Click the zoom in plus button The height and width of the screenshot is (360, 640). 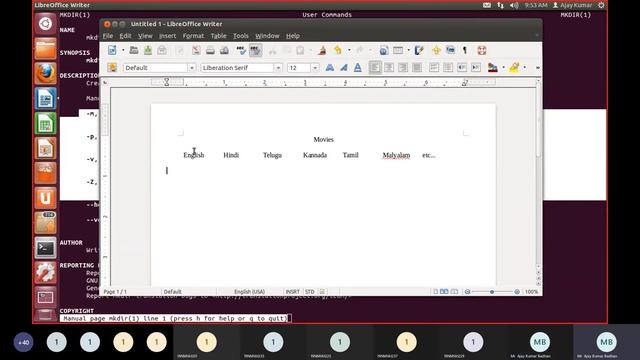pyautogui.click(x=517, y=292)
